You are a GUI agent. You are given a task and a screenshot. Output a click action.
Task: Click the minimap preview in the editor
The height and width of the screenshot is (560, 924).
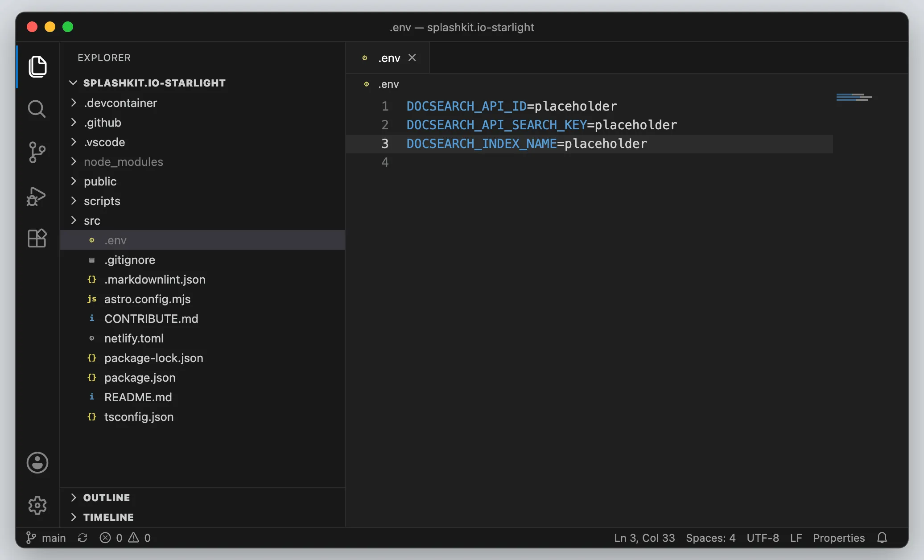tap(854, 97)
